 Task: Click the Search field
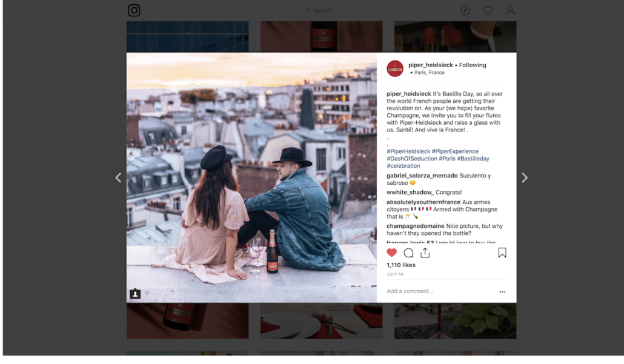pos(322,10)
